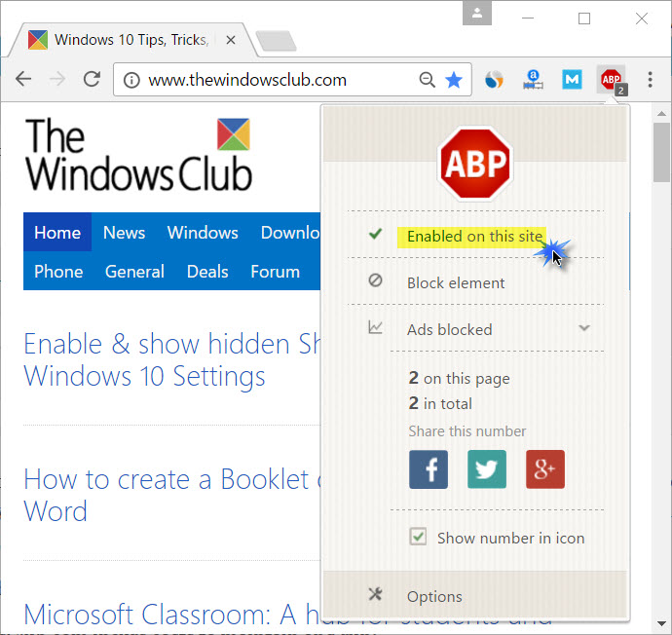Share blocked count on Twitter
672x635 pixels.
[x=486, y=469]
